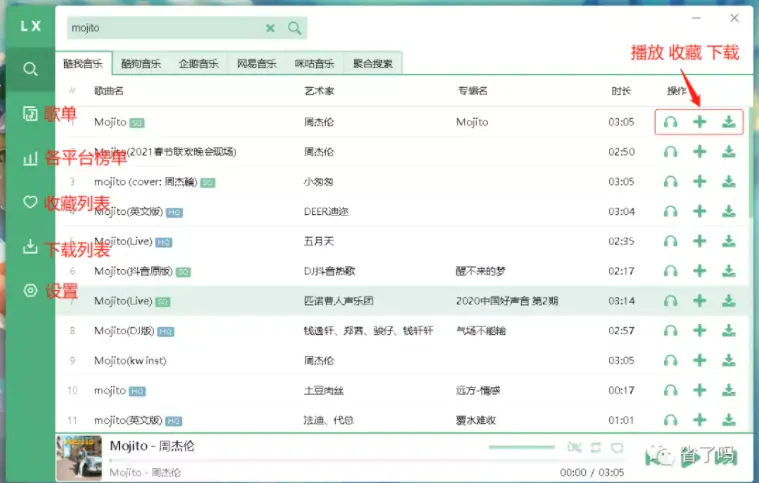Screen dimensions: 759x483
Task: Download 匹诺曹人声乐团 Mojito(Live) track
Action: click(x=729, y=301)
